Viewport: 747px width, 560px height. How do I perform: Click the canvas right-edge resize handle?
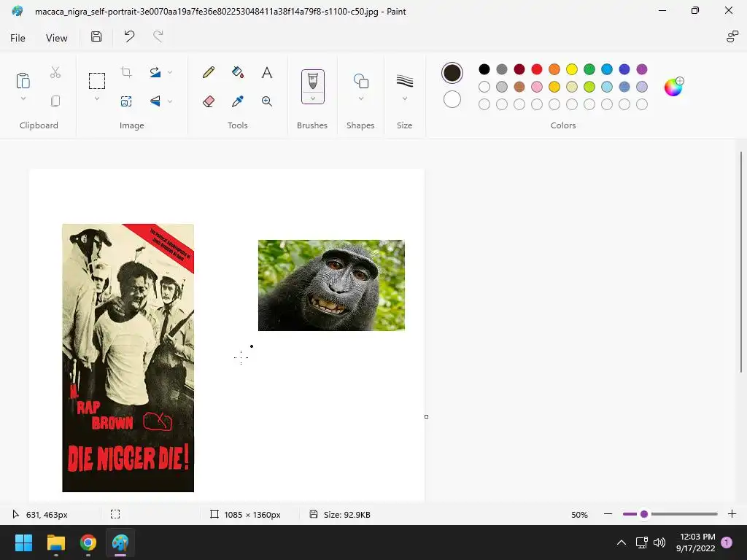(426, 416)
